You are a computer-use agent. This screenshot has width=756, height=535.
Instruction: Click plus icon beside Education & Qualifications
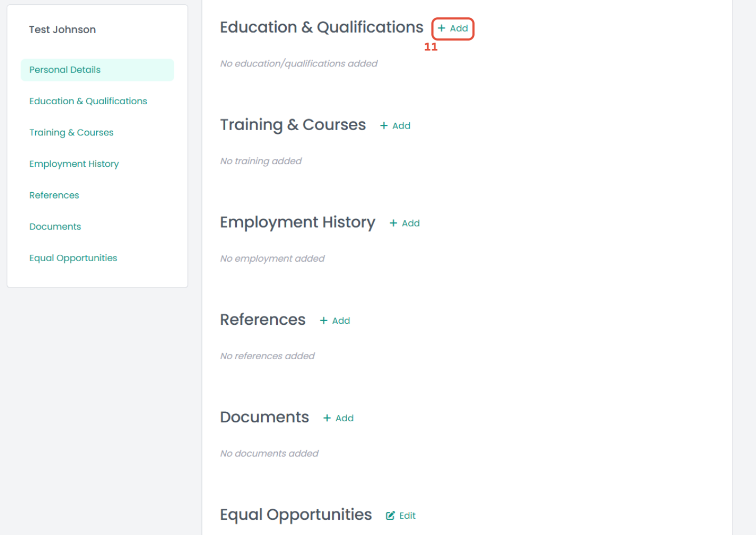pos(441,28)
